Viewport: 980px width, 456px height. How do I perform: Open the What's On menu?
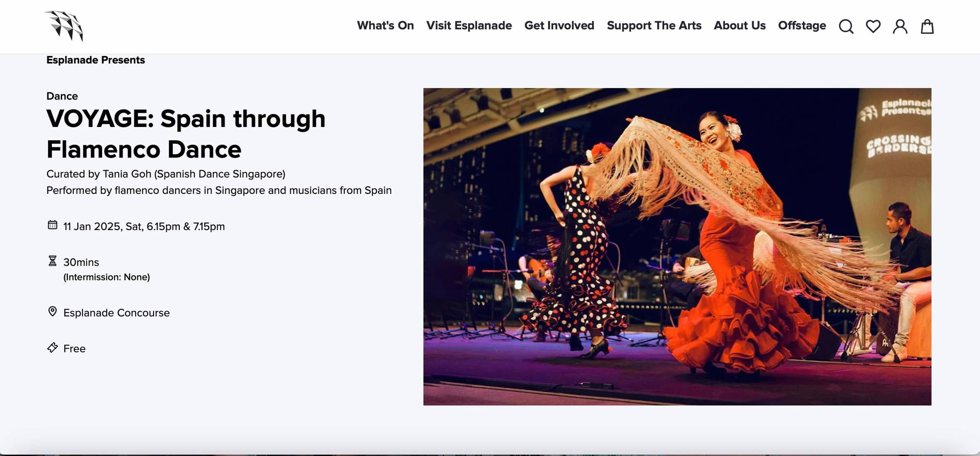385,26
